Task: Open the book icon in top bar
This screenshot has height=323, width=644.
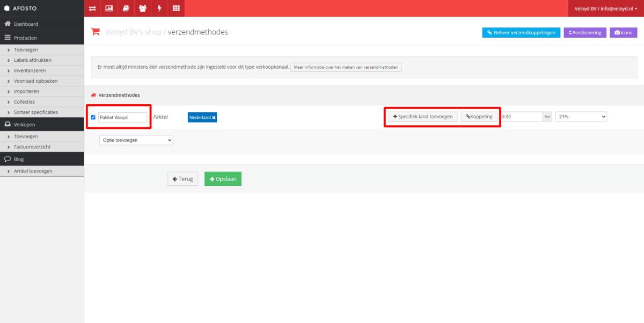Action: coord(126,8)
